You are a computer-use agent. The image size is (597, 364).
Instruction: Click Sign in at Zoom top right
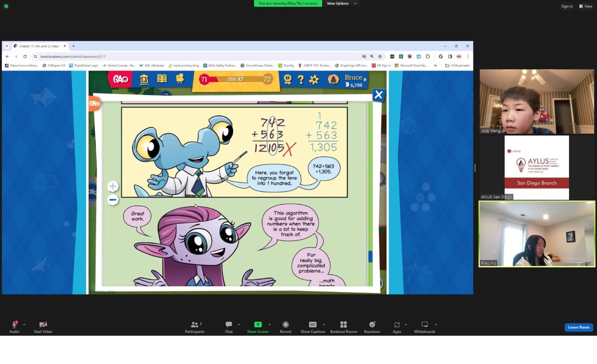click(x=567, y=6)
